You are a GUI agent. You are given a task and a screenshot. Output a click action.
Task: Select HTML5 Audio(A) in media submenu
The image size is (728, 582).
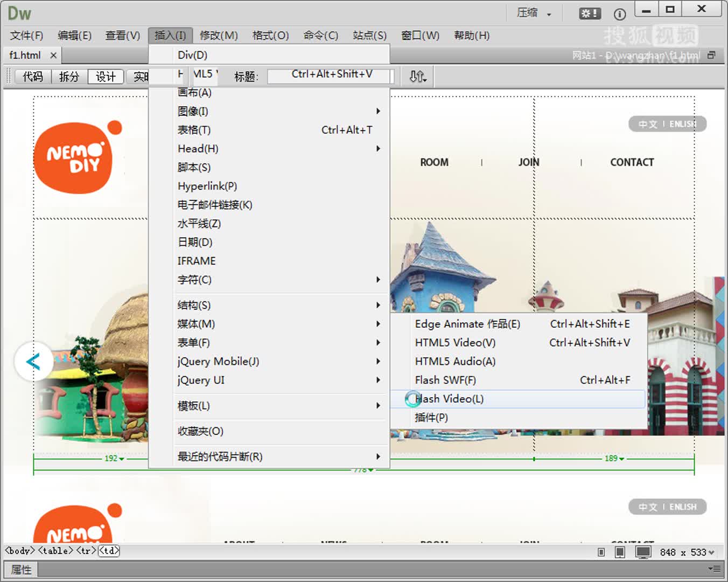point(519,362)
